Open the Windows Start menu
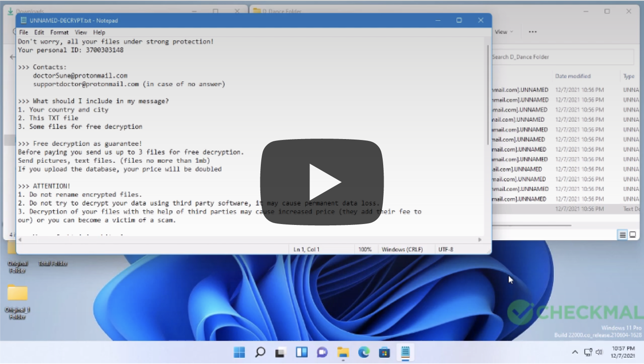The width and height of the screenshot is (644, 364). 239,352
